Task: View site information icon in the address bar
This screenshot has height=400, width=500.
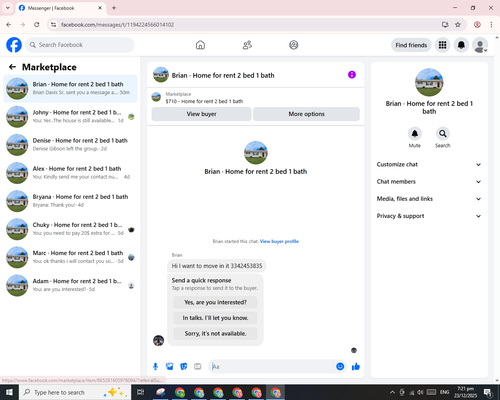Action: click(x=54, y=25)
